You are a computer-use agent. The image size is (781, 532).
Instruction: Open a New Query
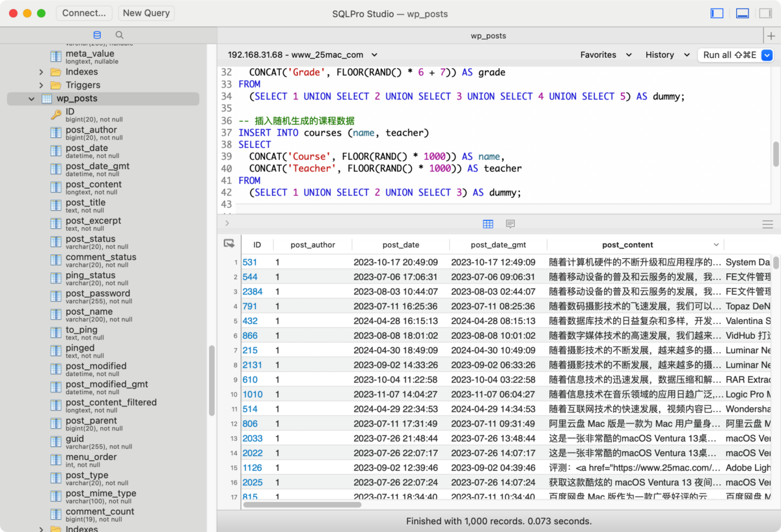[x=146, y=13]
